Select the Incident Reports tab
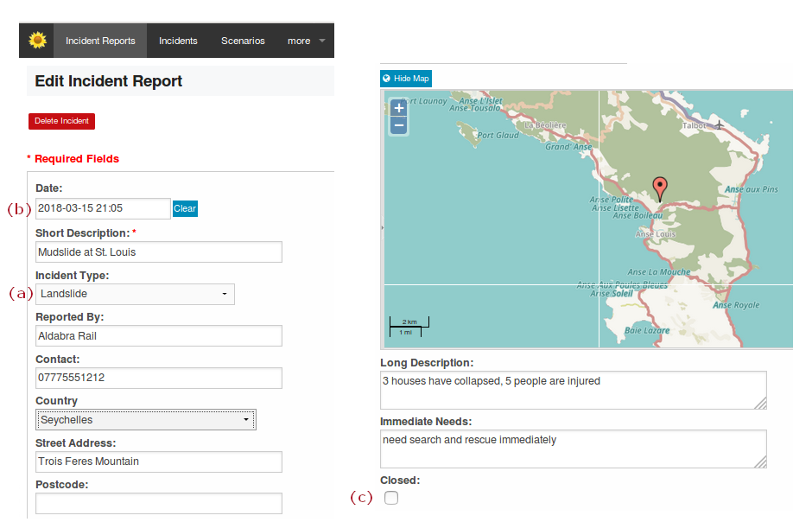 click(x=100, y=41)
